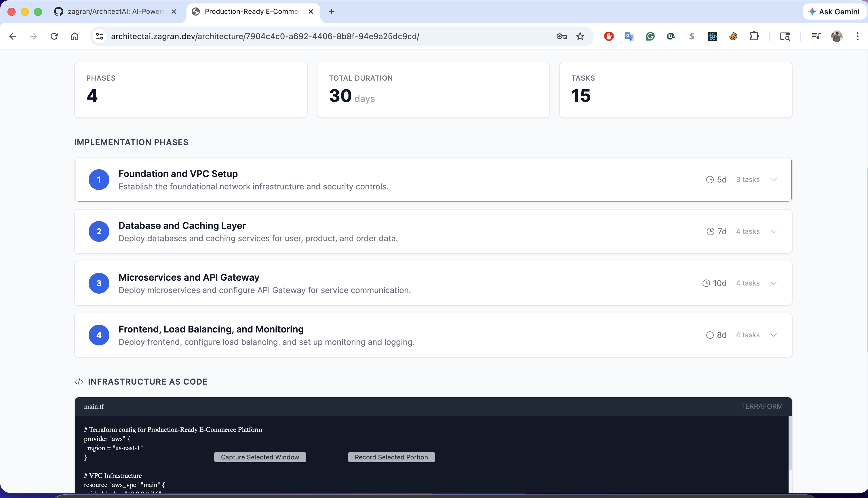Screen dimensions: 868x498
Task: Open the password key icon
Action: click(561, 36)
